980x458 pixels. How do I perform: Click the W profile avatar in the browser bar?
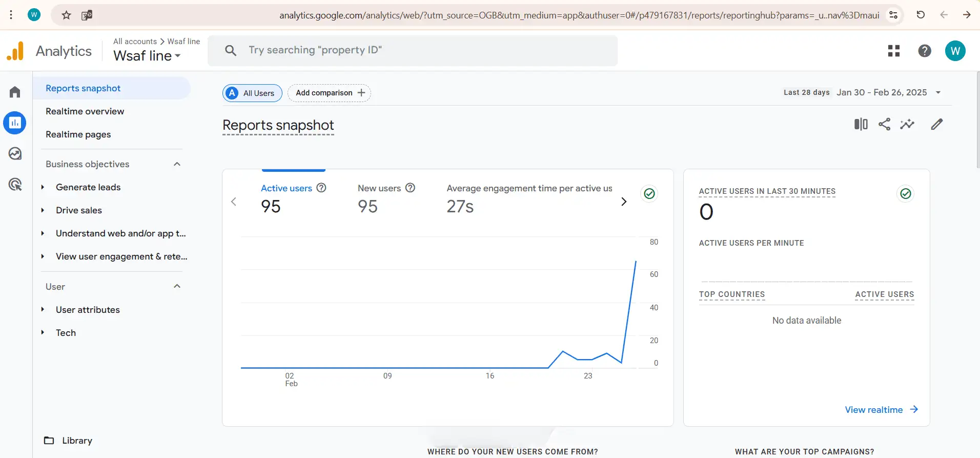point(34,15)
